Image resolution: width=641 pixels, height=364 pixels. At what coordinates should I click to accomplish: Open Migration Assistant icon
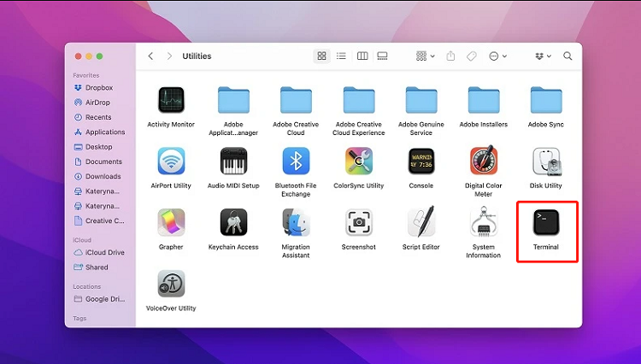click(x=296, y=222)
